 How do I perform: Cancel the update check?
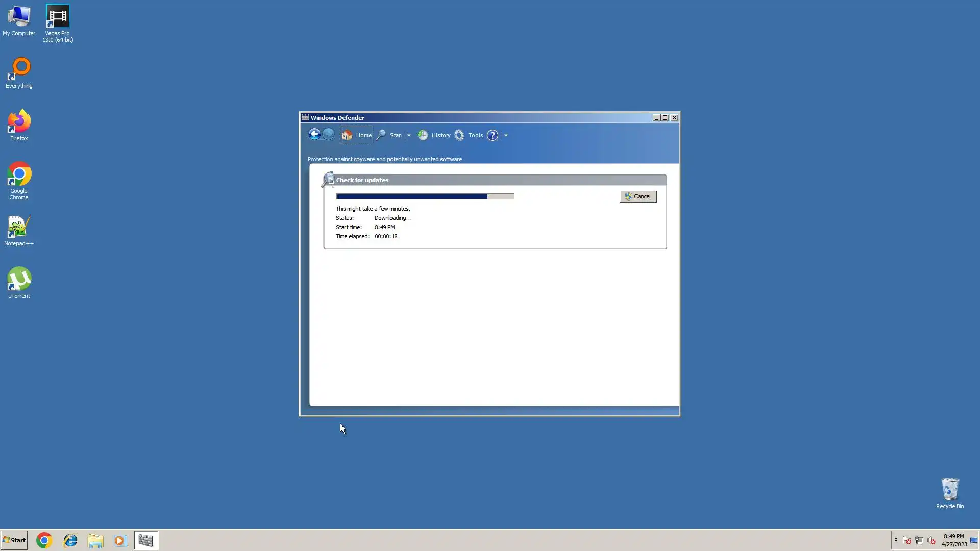[x=638, y=196]
